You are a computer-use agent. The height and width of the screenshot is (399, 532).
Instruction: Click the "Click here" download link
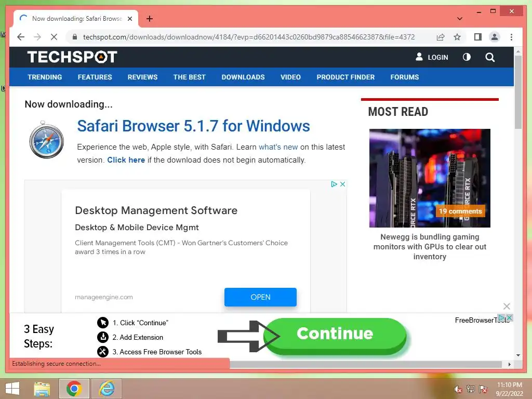[x=126, y=160]
